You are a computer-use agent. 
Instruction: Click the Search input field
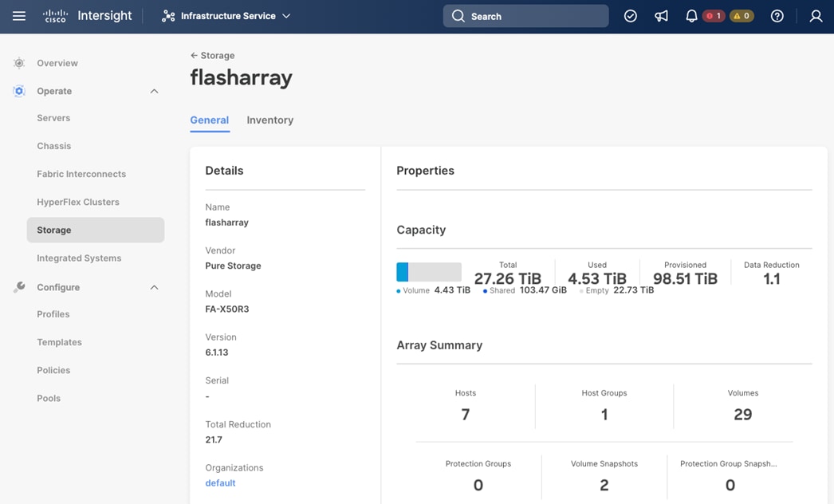click(526, 16)
